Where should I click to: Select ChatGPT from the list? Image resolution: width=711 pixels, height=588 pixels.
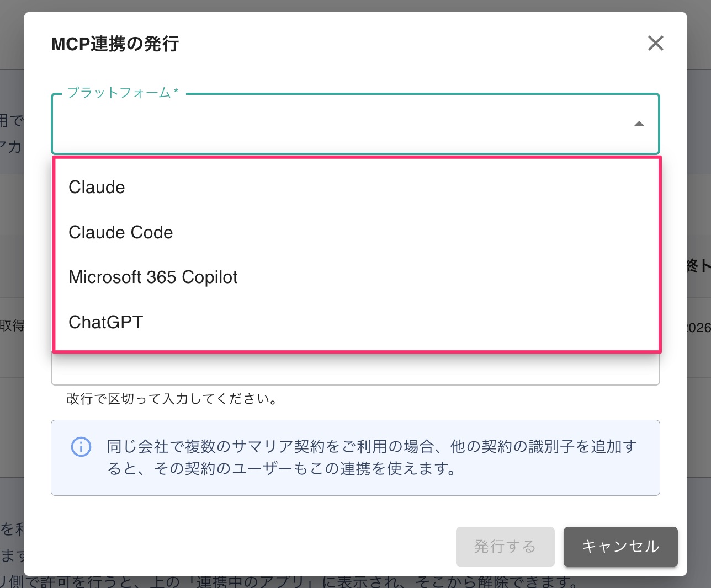[x=356, y=322]
